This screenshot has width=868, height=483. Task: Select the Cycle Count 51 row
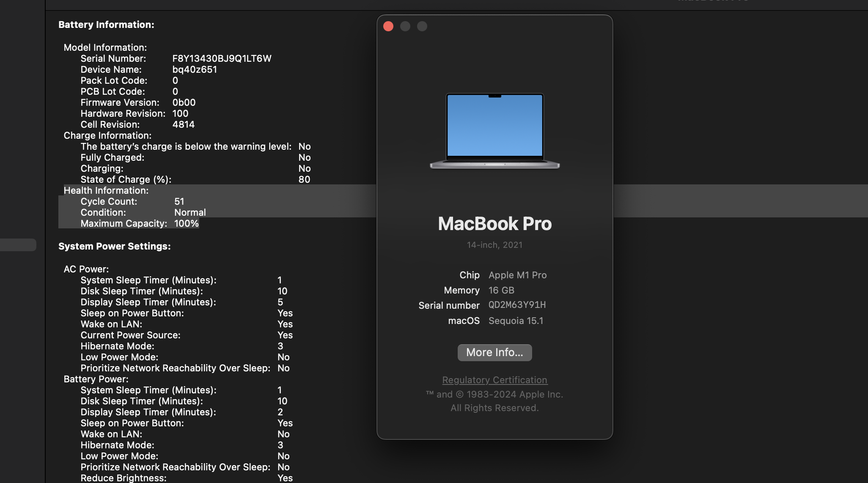[132, 201]
